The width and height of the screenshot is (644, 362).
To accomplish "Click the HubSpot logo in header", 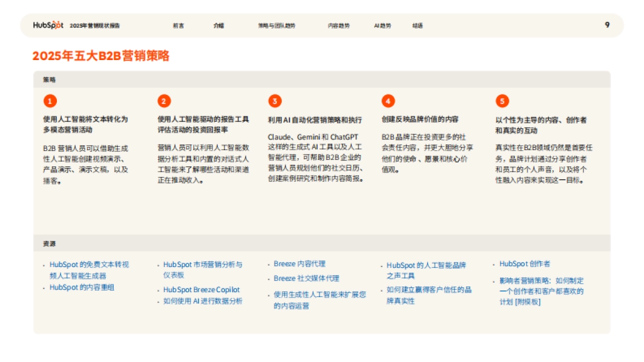I will [x=48, y=25].
